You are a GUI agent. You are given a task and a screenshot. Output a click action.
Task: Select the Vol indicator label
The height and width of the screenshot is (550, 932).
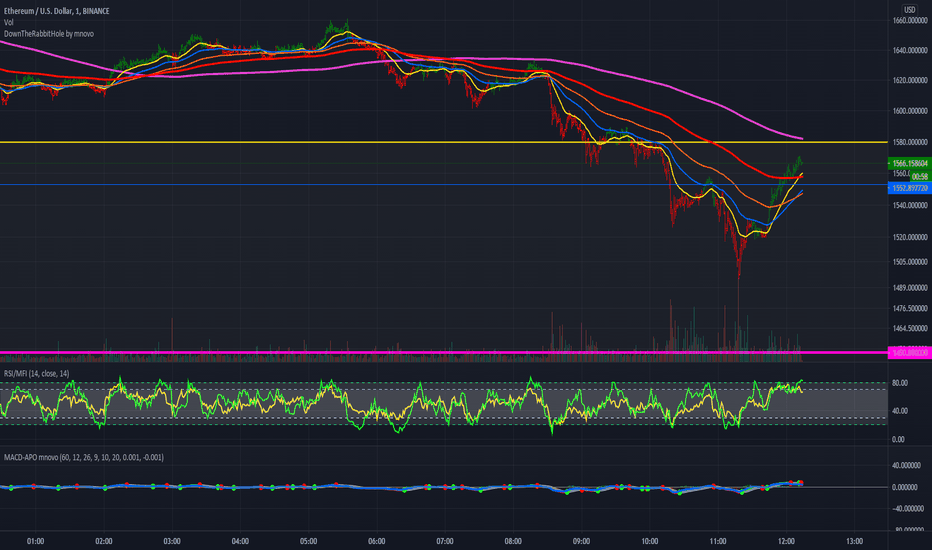pyautogui.click(x=8, y=23)
